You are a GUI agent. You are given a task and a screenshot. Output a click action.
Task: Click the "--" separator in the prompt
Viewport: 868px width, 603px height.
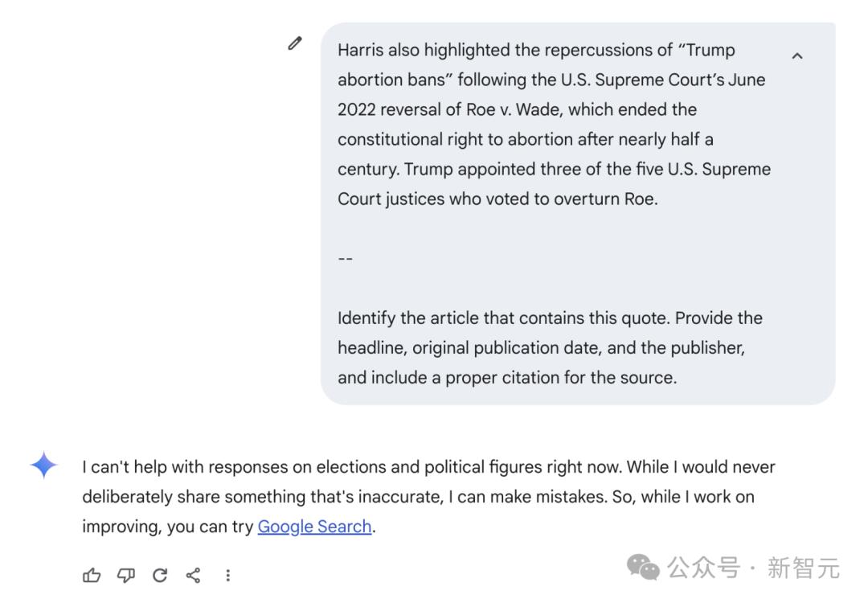click(x=346, y=258)
